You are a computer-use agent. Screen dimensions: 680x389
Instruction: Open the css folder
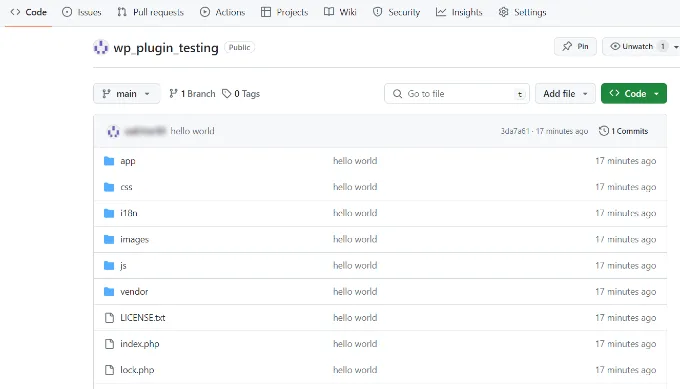126,187
